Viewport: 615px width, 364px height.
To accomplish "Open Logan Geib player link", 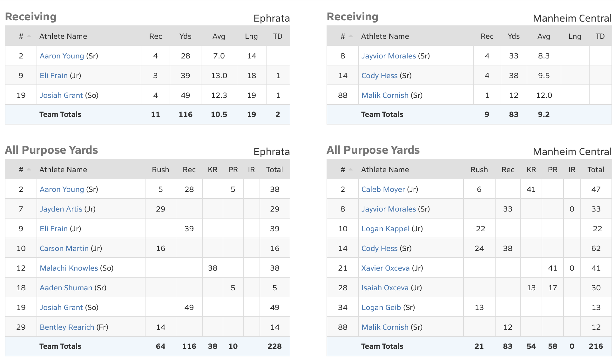I will click(381, 307).
